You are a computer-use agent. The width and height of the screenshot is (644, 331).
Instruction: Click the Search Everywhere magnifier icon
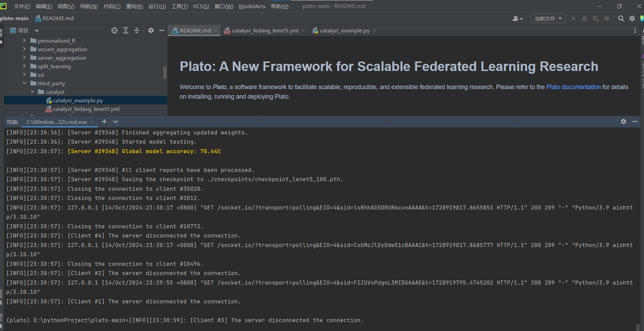point(621,18)
